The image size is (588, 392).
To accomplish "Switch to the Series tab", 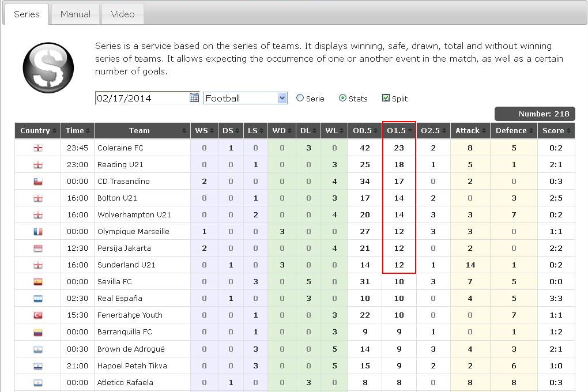I will point(27,14).
